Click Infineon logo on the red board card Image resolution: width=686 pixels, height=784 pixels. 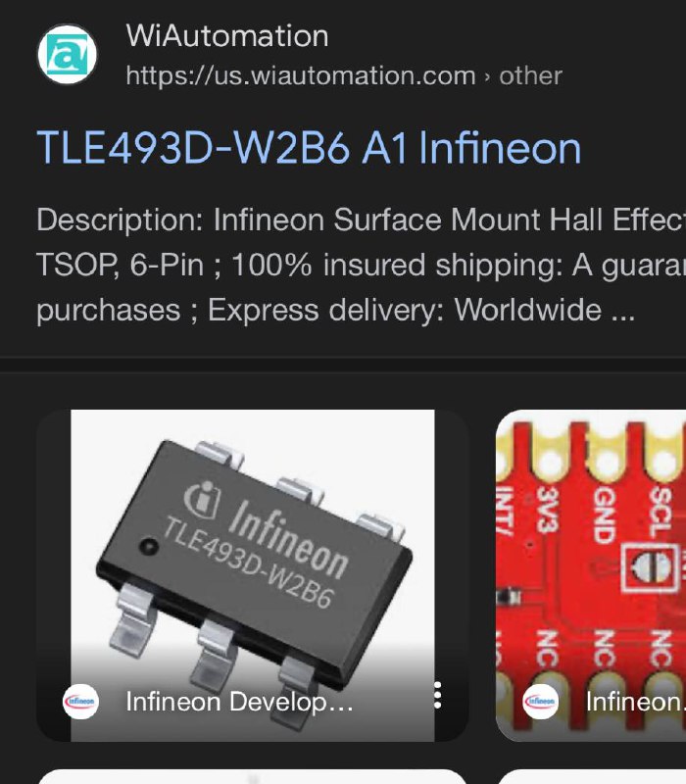[541, 702]
